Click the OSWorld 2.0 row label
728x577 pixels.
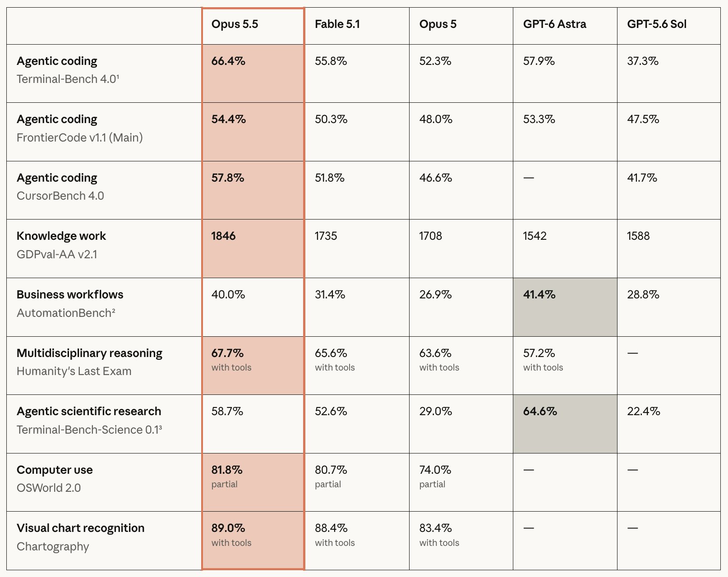point(49,488)
